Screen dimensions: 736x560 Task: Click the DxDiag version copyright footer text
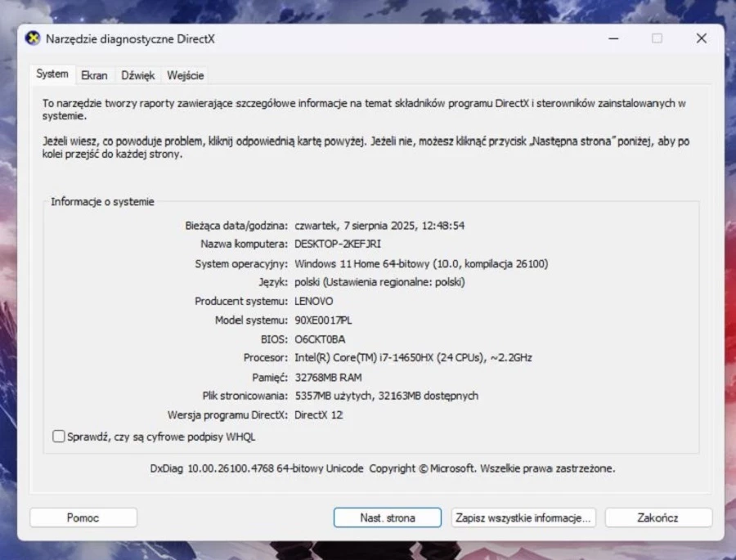click(382, 468)
